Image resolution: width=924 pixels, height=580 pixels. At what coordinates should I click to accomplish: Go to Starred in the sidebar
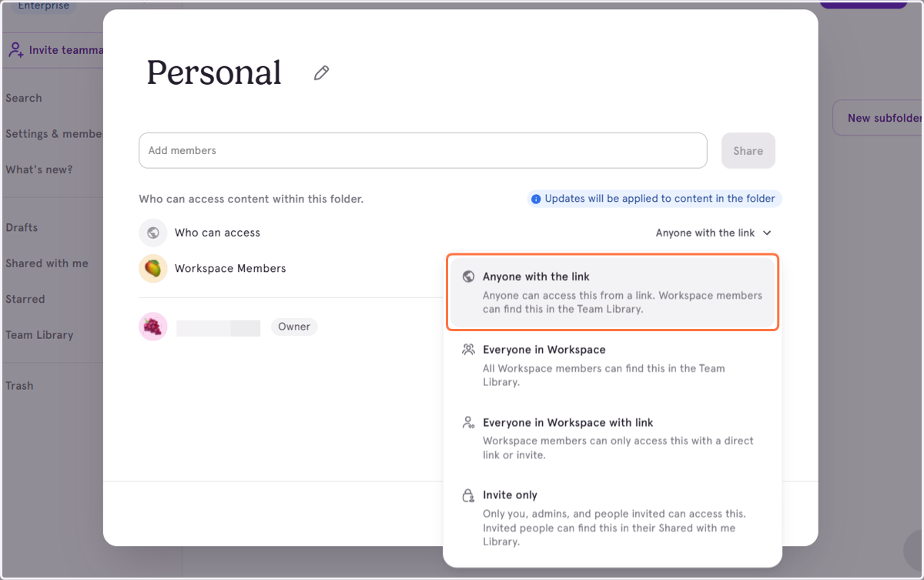coord(25,299)
